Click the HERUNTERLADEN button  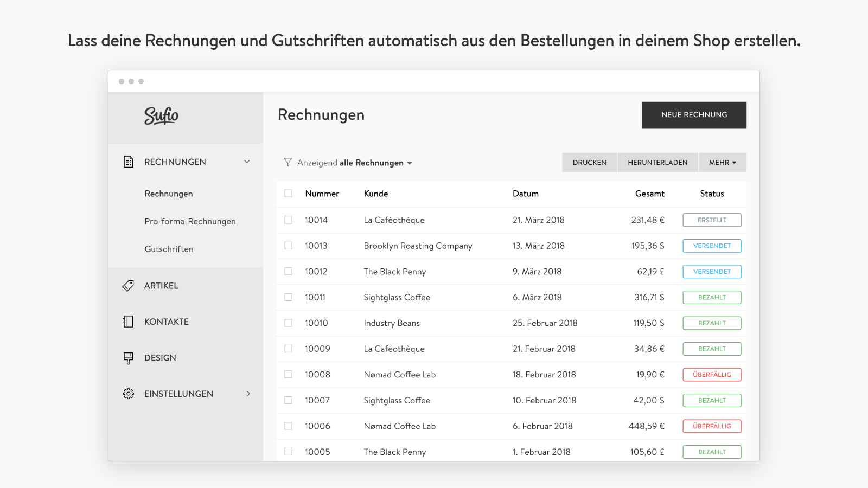pos(658,162)
